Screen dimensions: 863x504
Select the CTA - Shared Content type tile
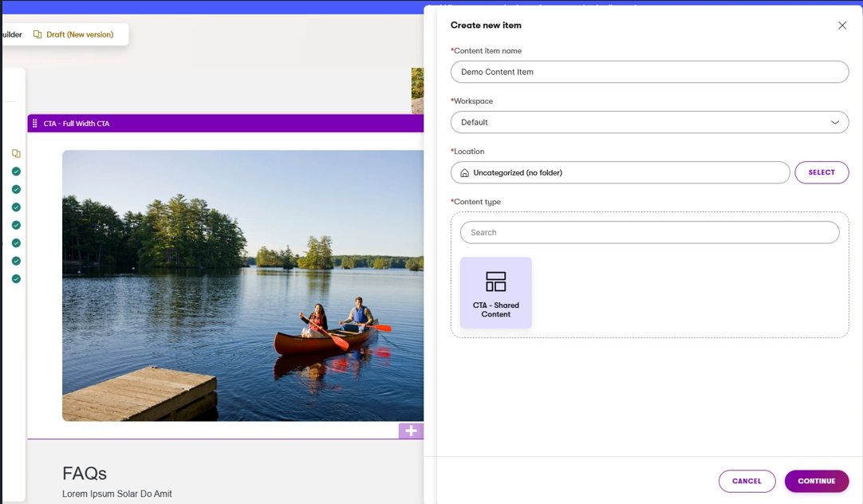(495, 293)
